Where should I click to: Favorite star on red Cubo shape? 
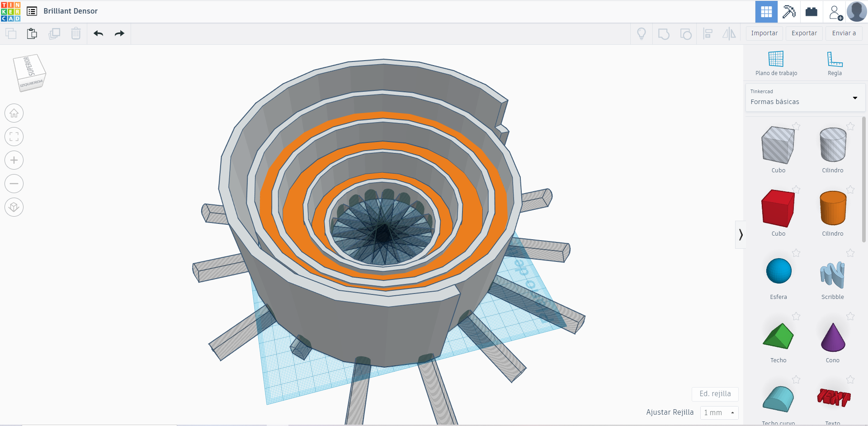point(796,189)
